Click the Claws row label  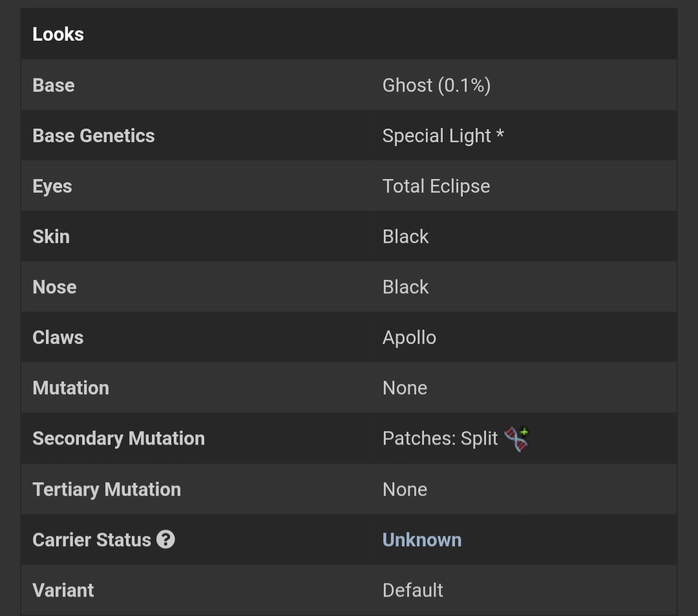point(58,337)
